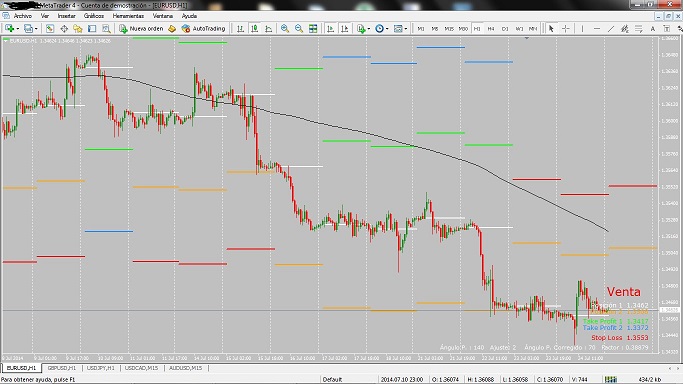Image resolution: width=683 pixels, height=384 pixels.
Task: Click the Zoom In magnifier icon
Action: tap(285, 28)
